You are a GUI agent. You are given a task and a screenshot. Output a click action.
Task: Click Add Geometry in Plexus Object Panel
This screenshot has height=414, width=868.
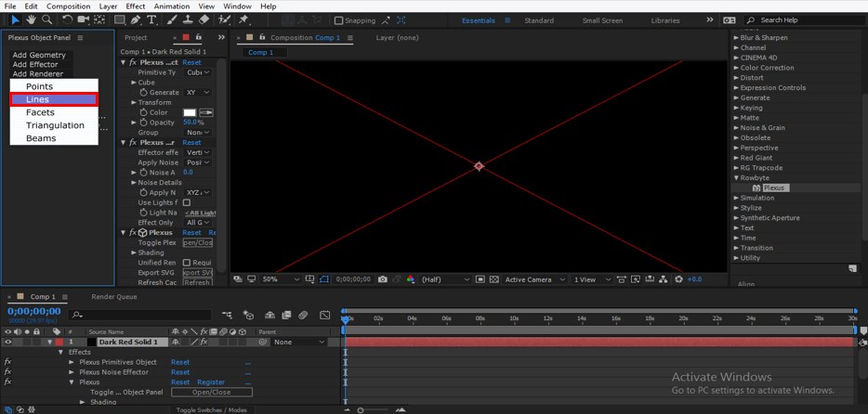pyautogui.click(x=39, y=56)
